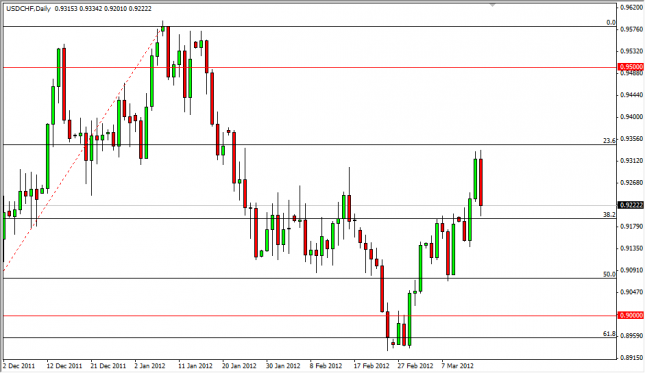The width and height of the screenshot is (645, 373).
Task: Click the 0.94440 price scale value
Action: point(631,95)
